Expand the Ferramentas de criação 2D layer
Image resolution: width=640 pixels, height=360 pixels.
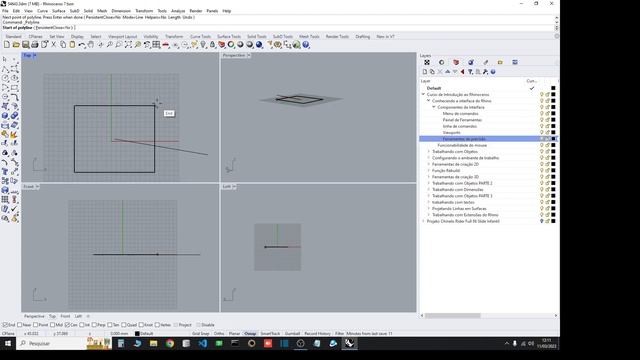(x=429, y=164)
